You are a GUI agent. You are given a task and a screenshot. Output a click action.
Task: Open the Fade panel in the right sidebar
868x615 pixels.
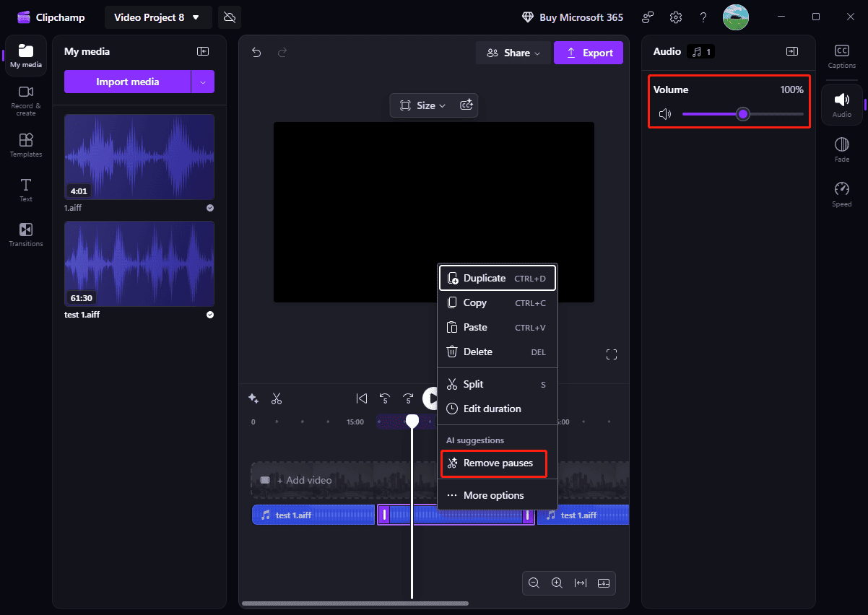tap(841, 149)
